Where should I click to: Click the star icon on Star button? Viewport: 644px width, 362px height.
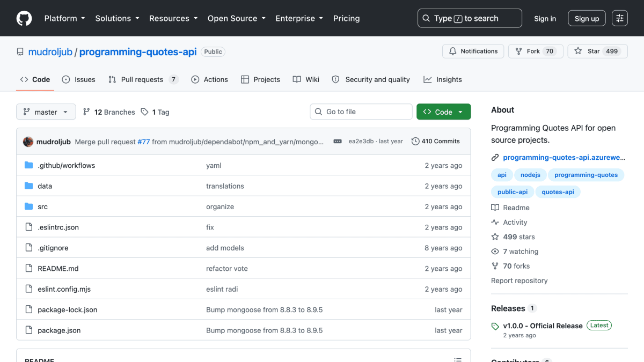[578, 51]
